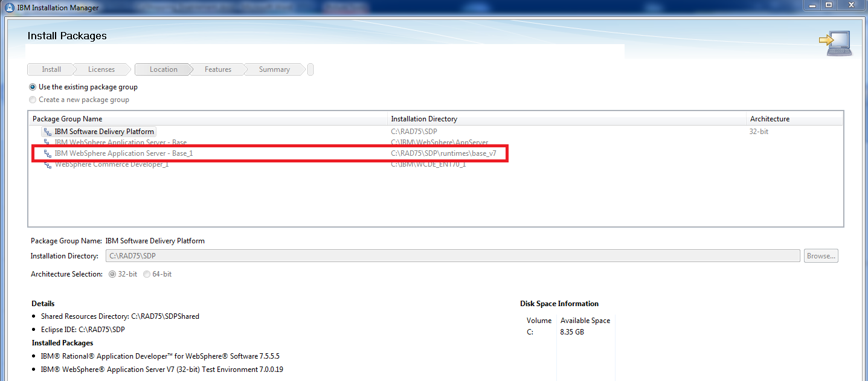
Task: Click the Volume C: entry
Action: (x=530, y=332)
